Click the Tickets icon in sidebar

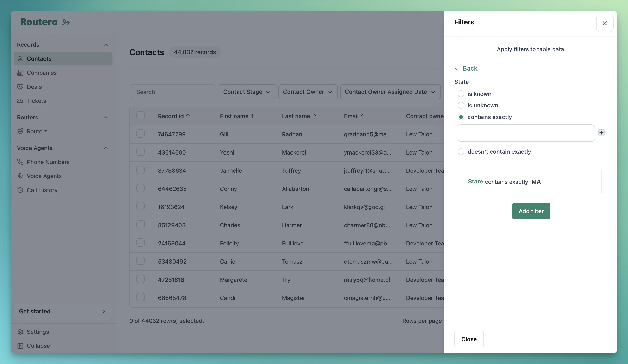[20, 101]
